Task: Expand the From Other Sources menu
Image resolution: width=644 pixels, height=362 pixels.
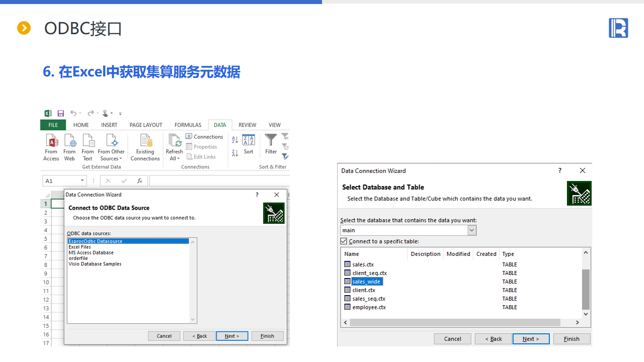Action: 111,147
